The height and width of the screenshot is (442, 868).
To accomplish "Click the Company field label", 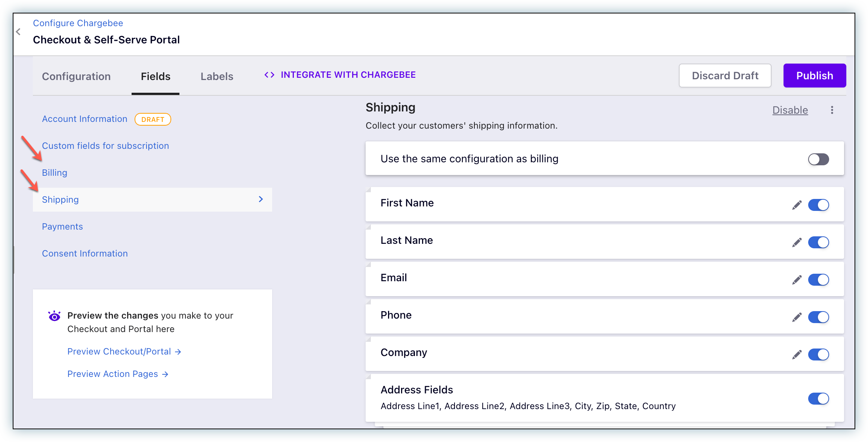I will tap(404, 353).
